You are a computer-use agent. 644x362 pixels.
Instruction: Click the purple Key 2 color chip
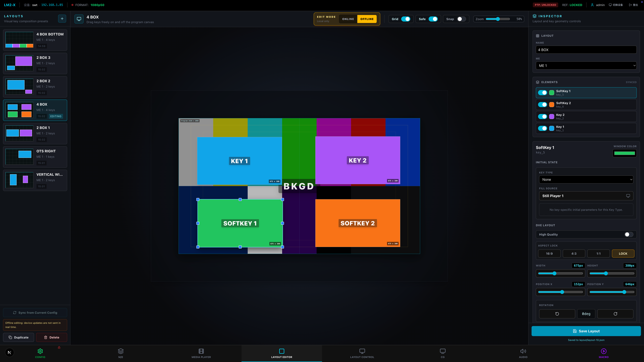tap(552, 116)
